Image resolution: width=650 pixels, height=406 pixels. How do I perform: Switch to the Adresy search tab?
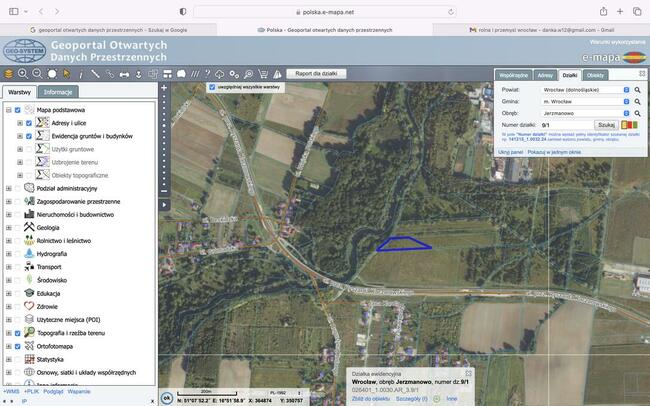tap(545, 75)
